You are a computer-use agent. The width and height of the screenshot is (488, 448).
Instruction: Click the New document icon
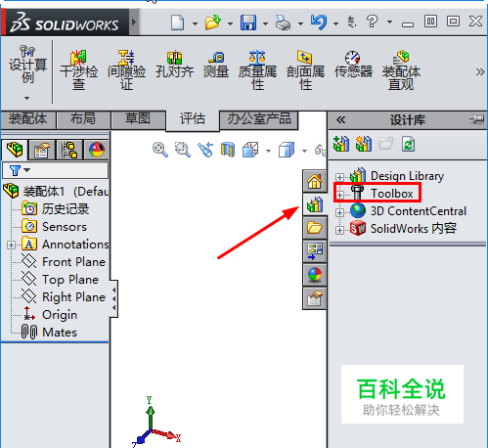[177, 22]
